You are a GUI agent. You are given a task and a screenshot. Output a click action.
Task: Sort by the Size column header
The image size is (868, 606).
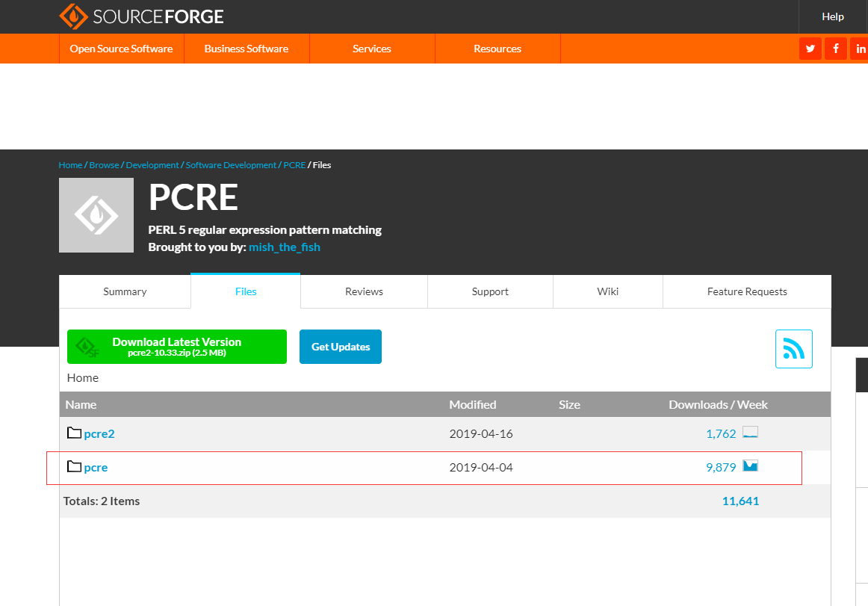coord(570,404)
